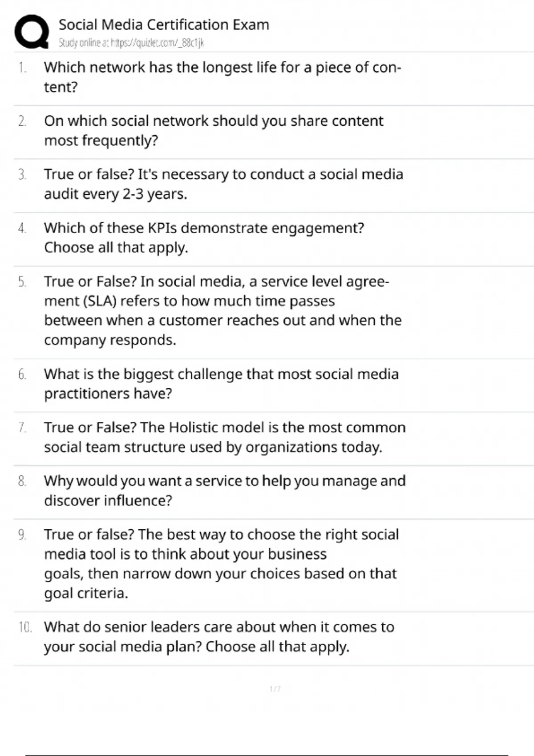The image size is (534, 756).
Task: Click the Quizlet logo icon
Action: pos(32,31)
